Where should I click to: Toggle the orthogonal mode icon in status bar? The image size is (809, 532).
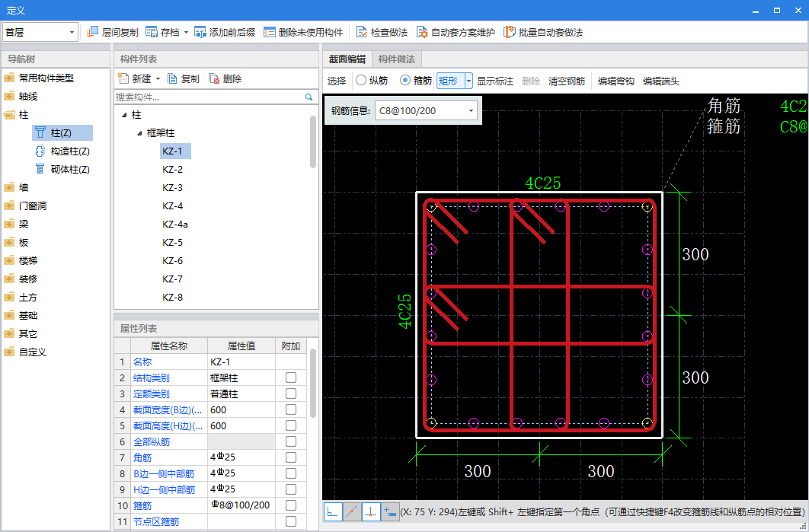pos(334,511)
